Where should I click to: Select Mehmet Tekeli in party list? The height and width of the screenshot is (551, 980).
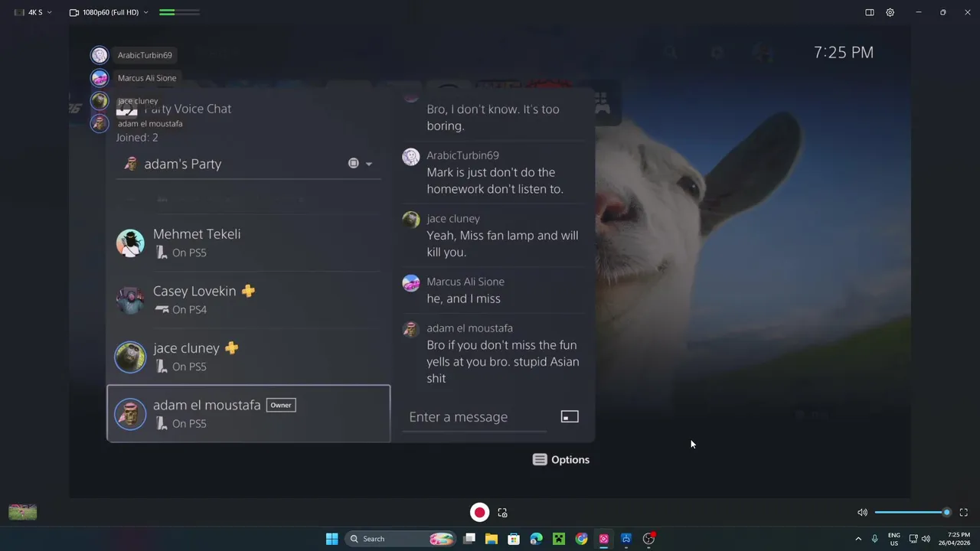click(248, 243)
